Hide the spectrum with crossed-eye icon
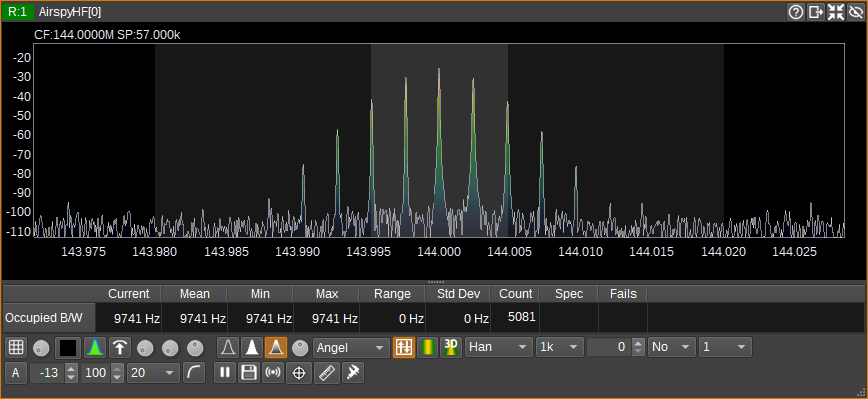Viewport: 868px width, 399px height. point(855,12)
